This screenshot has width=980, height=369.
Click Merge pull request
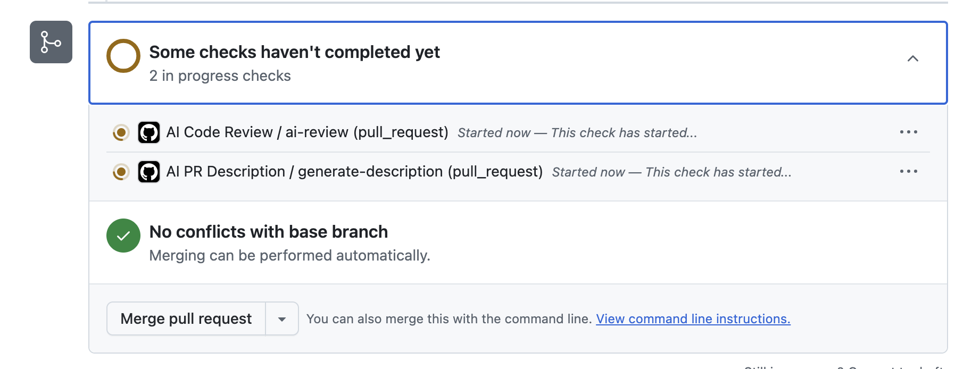coord(186,318)
